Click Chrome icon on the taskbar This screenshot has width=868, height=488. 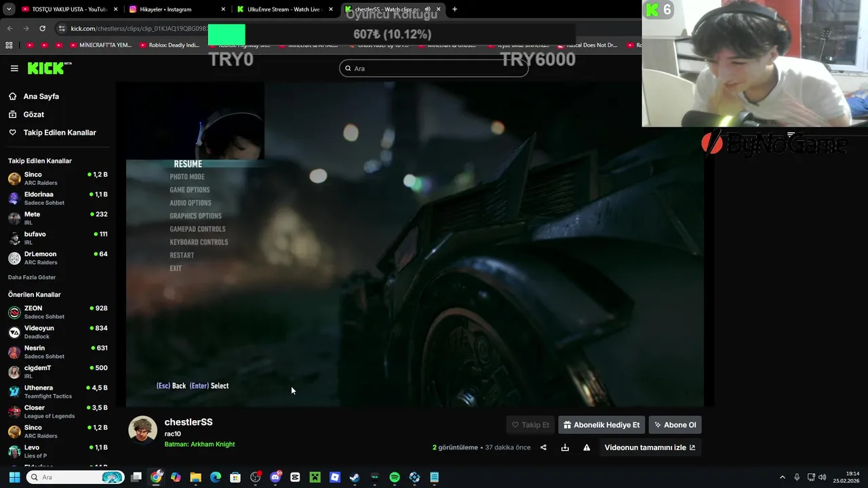point(157,477)
